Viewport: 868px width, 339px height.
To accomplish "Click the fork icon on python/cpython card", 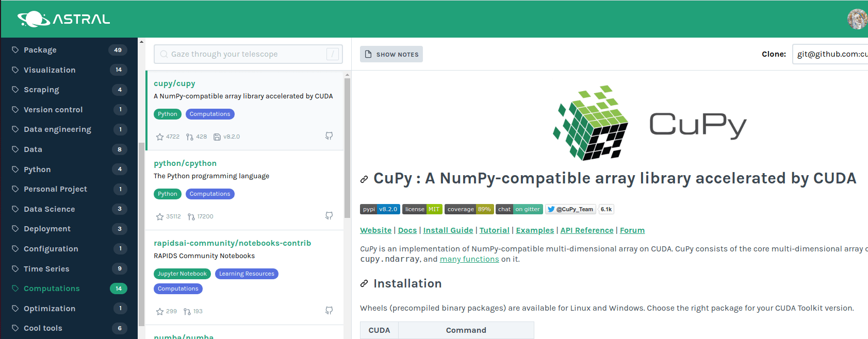I will point(191,217).
